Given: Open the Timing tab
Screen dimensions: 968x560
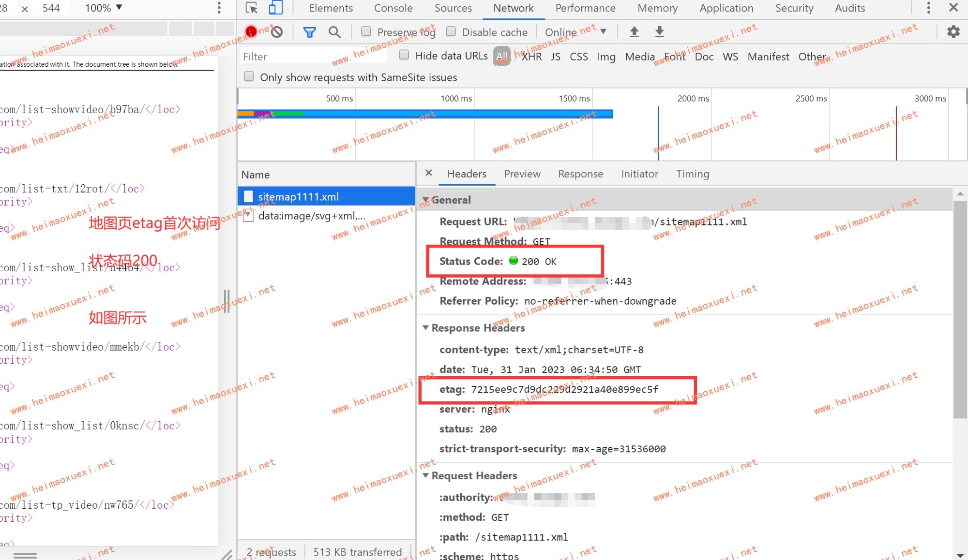Looking at the screenshot, I should pyautogui.click(x=692, y=174).
